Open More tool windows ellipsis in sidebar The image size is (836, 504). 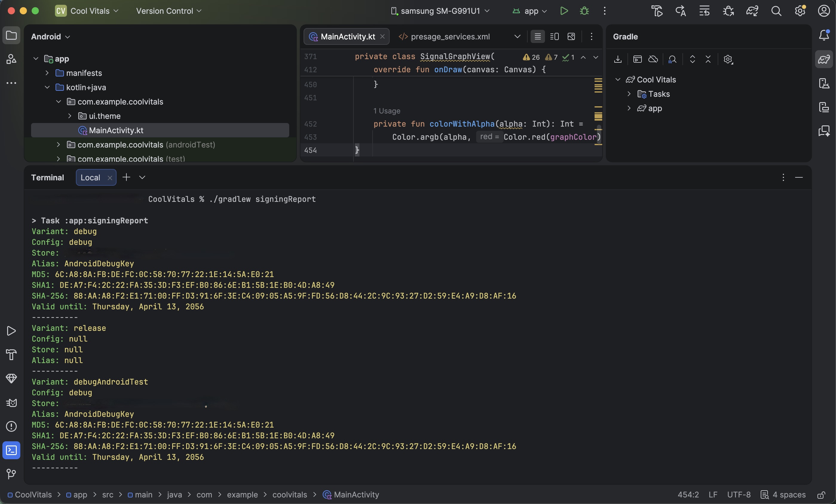pos(11,83)
